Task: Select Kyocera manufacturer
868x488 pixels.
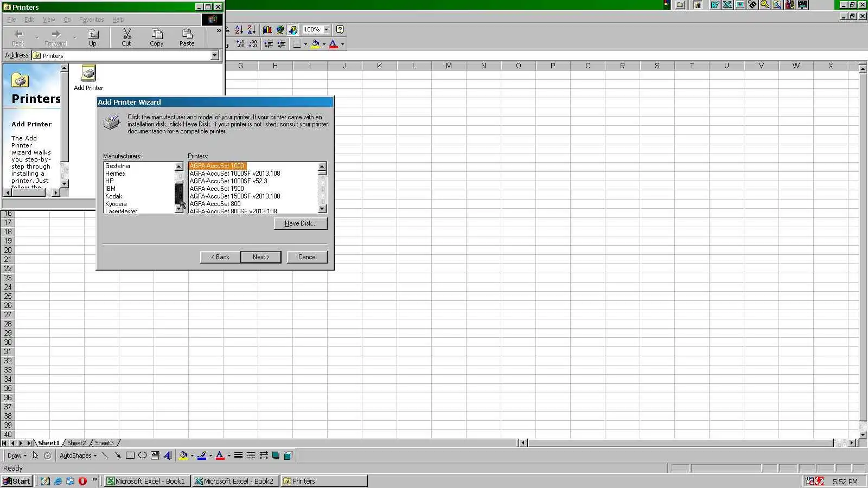Action: click(116, 204)
